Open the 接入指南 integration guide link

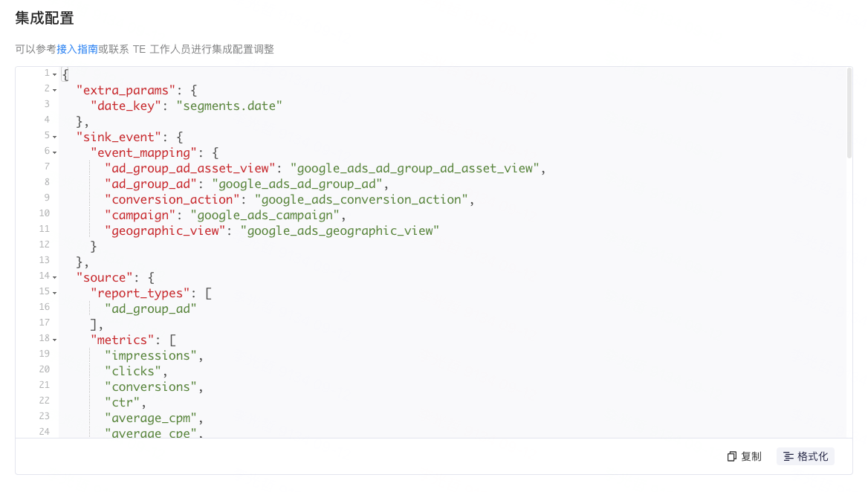[x=77, y=49]
